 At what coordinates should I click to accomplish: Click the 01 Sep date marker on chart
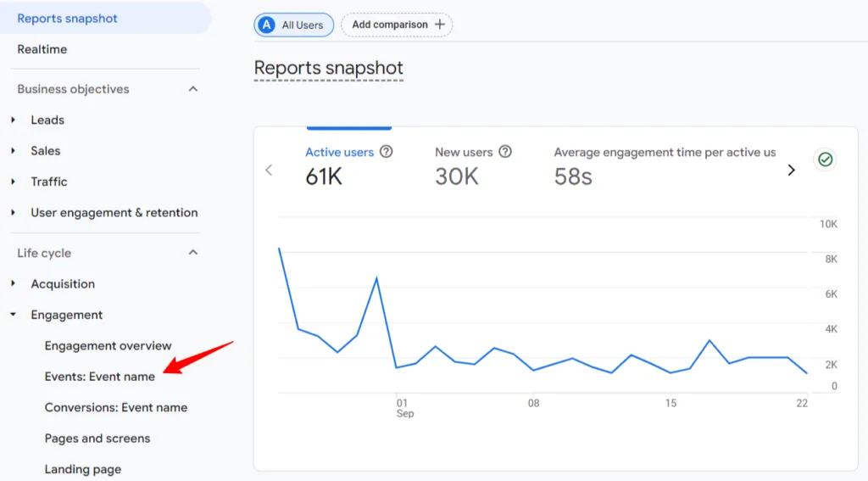[404, 408]
